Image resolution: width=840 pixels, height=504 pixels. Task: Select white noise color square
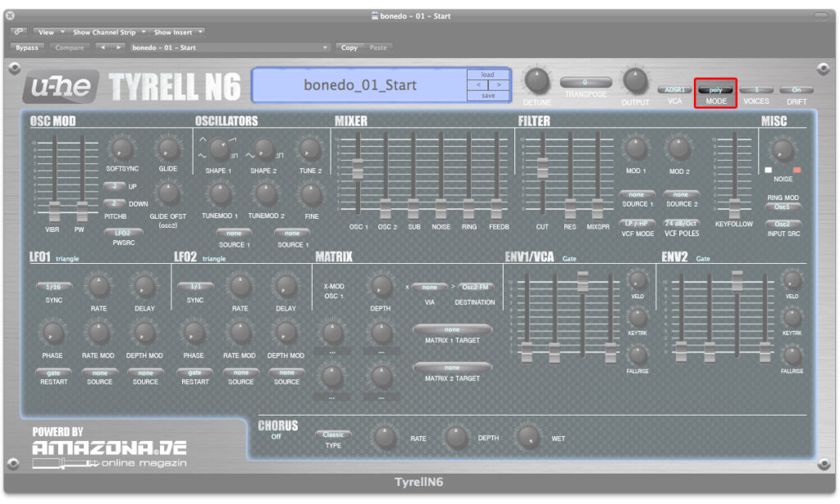tap(768, 170)
